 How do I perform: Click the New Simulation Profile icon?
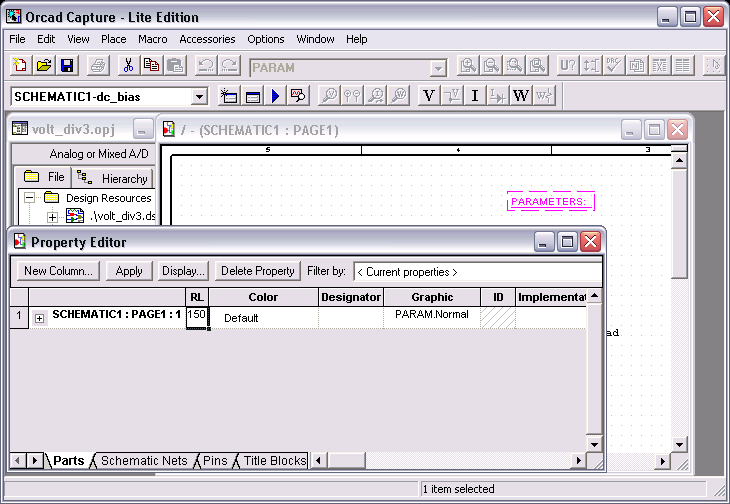229,96
